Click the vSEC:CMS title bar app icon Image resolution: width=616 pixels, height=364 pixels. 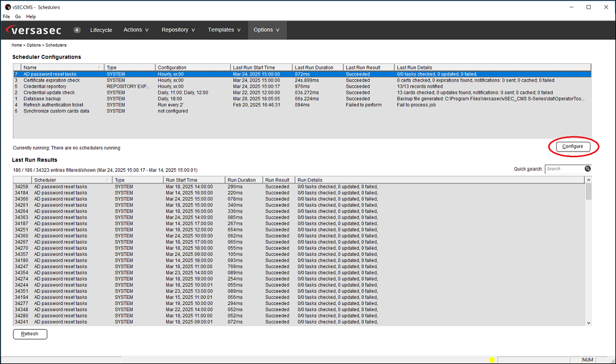[7, 7]
